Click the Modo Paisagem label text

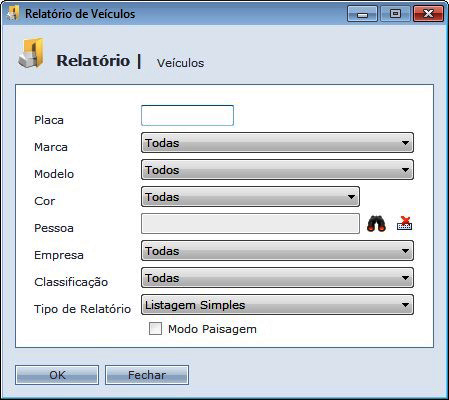coord(212,329)
